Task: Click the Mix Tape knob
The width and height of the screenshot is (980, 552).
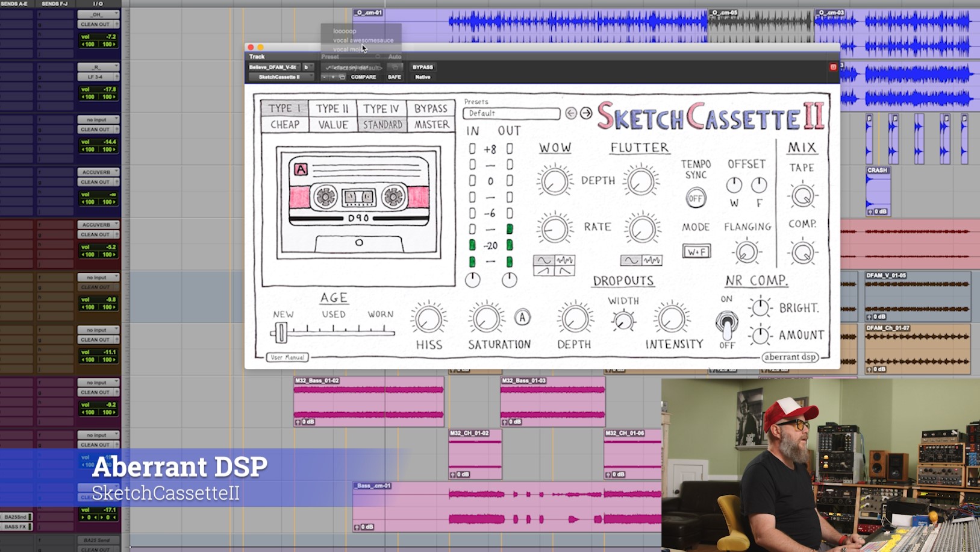Action: [802, 195]
